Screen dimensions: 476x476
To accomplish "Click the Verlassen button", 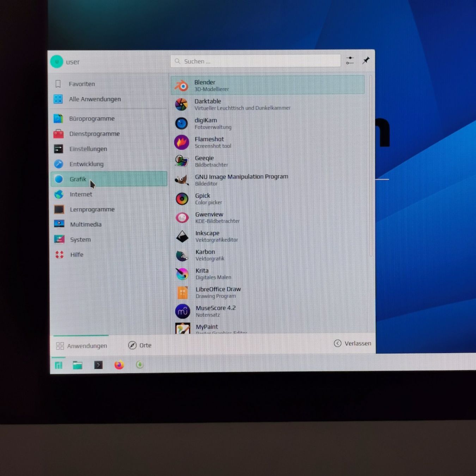I will (353, 343).
